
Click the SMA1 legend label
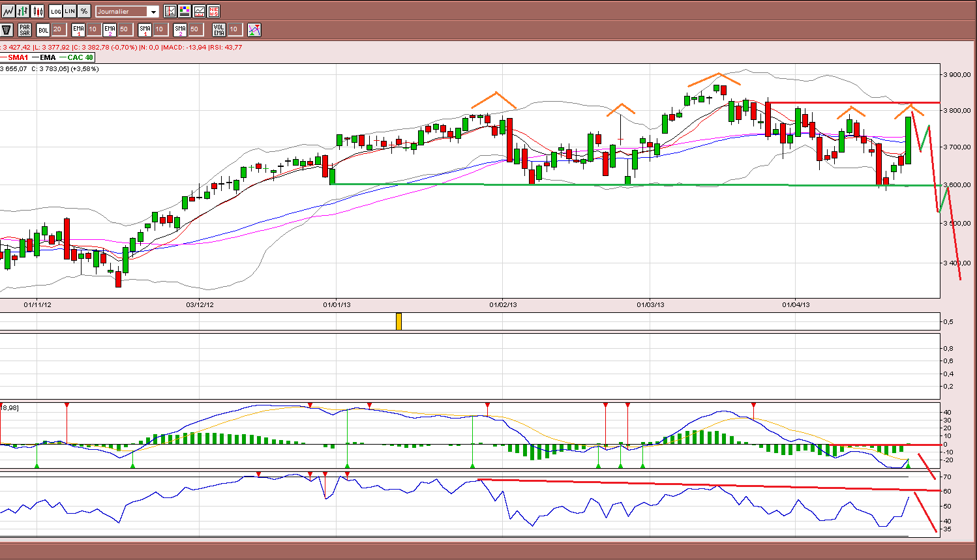point(18,57)
